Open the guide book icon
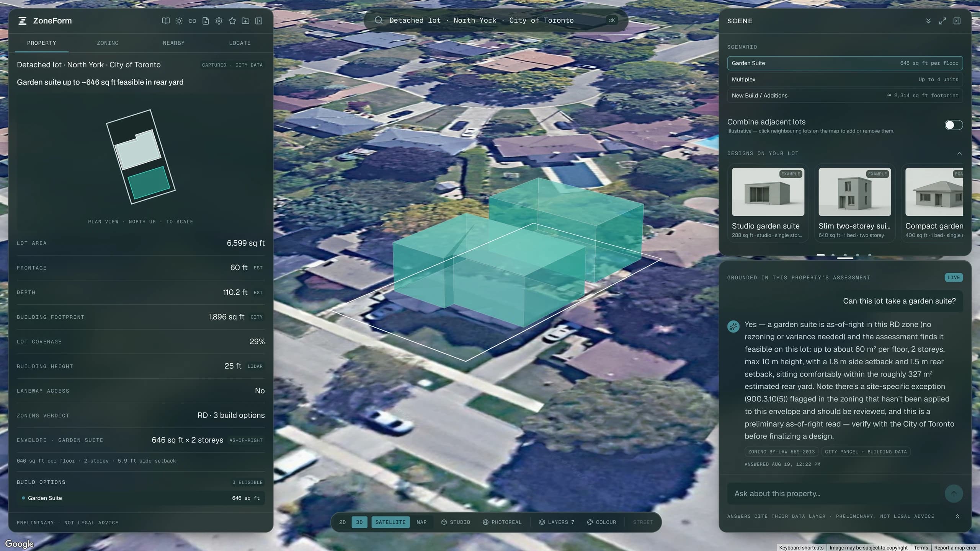Viewport: 980px width, 551px height. click(166, 21)
